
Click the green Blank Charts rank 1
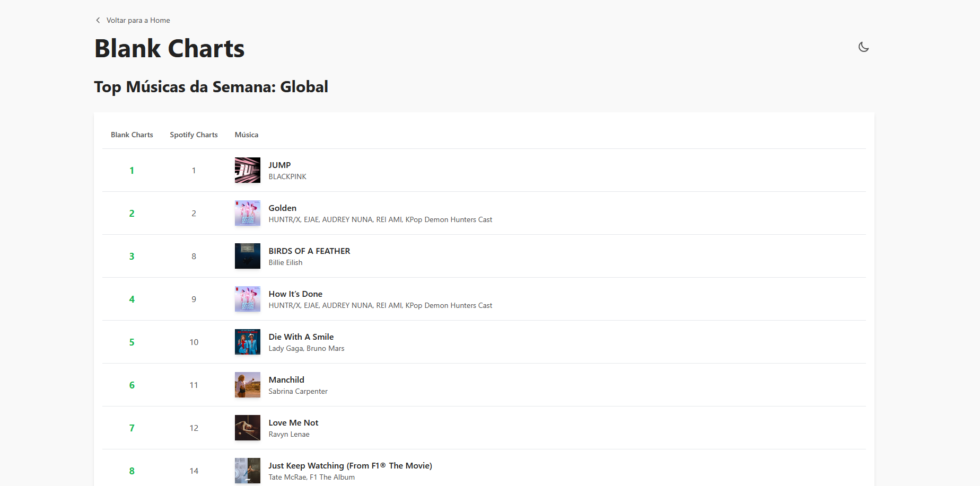(132, 171)
